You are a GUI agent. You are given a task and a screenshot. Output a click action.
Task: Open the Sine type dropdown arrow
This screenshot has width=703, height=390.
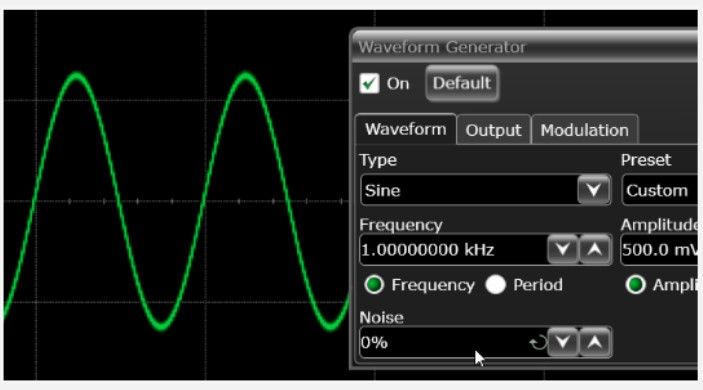coord(594,190)
